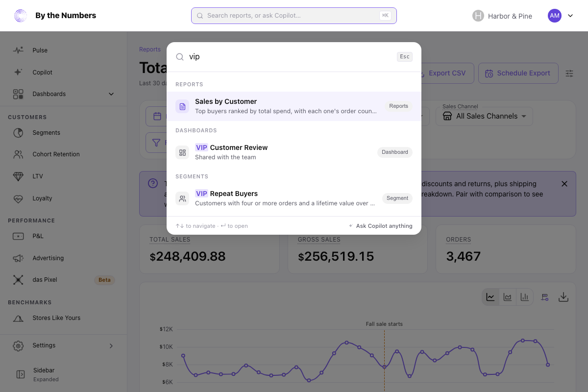Switch to the area chart view icon
Viewport: 588px width, 392px height.
508,297
